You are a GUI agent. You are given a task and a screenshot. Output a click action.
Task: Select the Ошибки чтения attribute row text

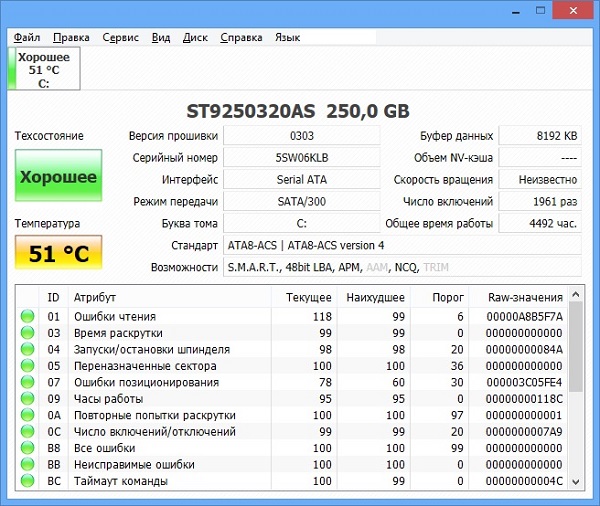click(x=115, y=317)
